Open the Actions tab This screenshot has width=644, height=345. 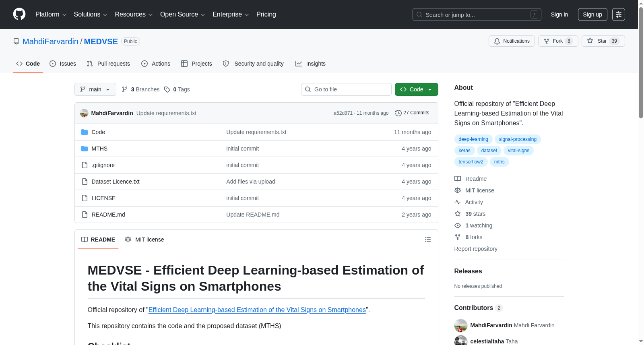tap(156, 64)
